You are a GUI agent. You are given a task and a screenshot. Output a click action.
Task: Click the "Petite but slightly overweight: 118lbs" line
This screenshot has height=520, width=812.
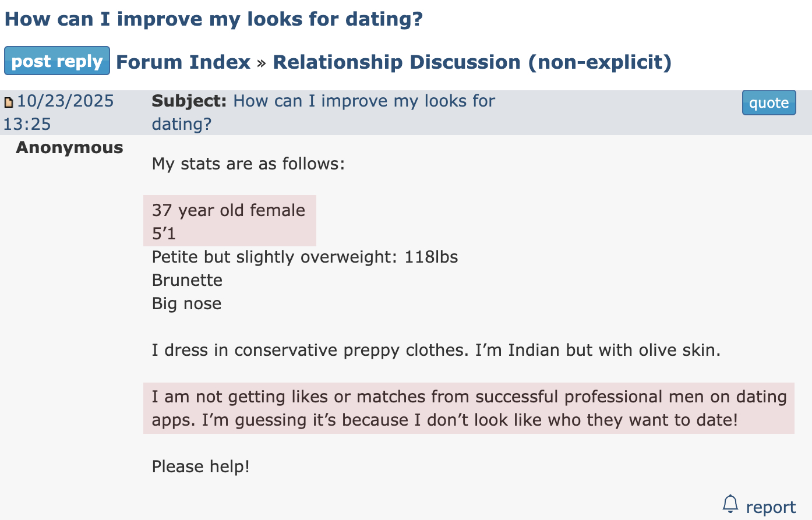pyautogui.click(x=305, y=257)
